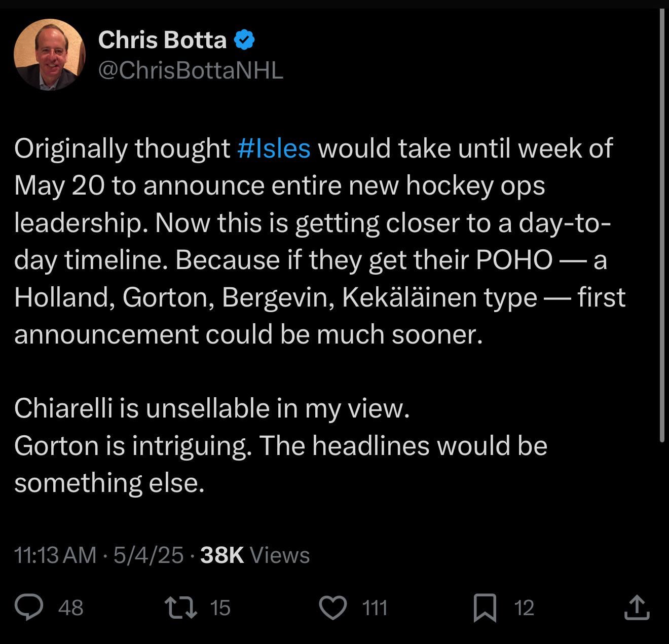Open the @ChrisBottaNHL handle link

(190, 70)
